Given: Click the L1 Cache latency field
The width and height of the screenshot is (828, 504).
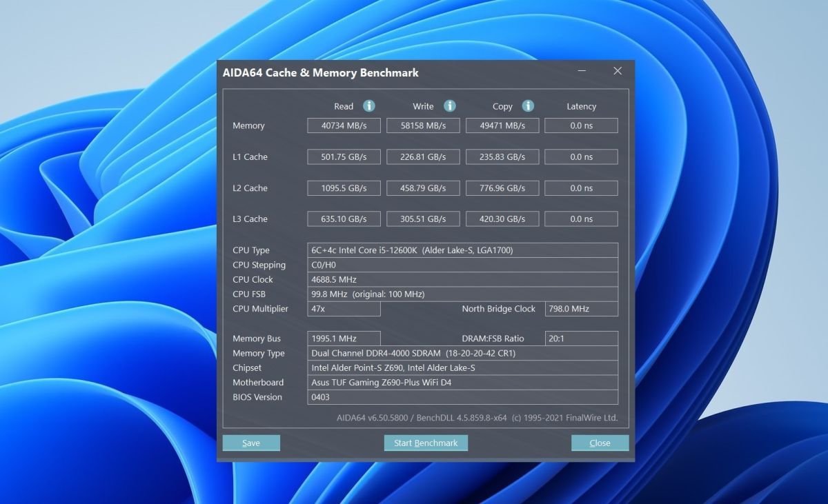Looking at the screenshot, I should 581,157.
